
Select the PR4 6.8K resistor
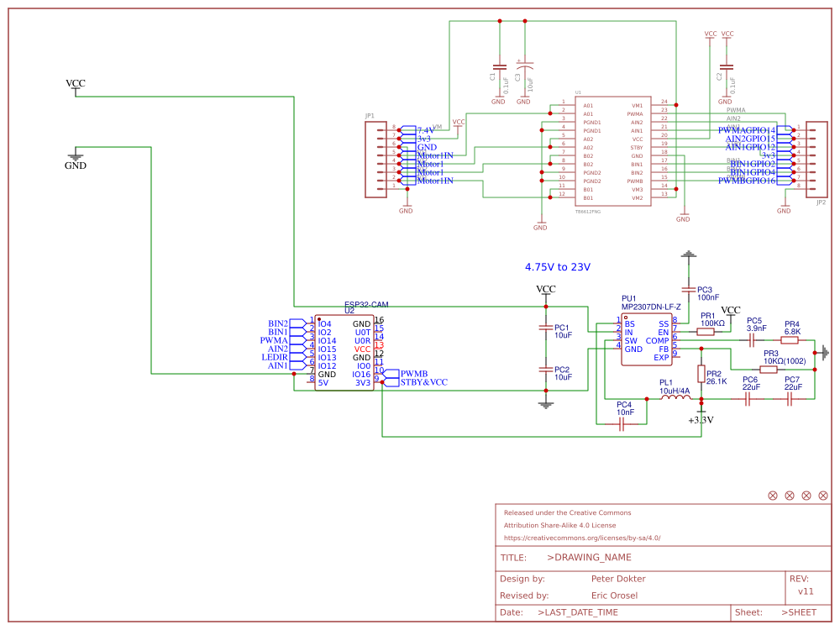(x=790, y=340)
